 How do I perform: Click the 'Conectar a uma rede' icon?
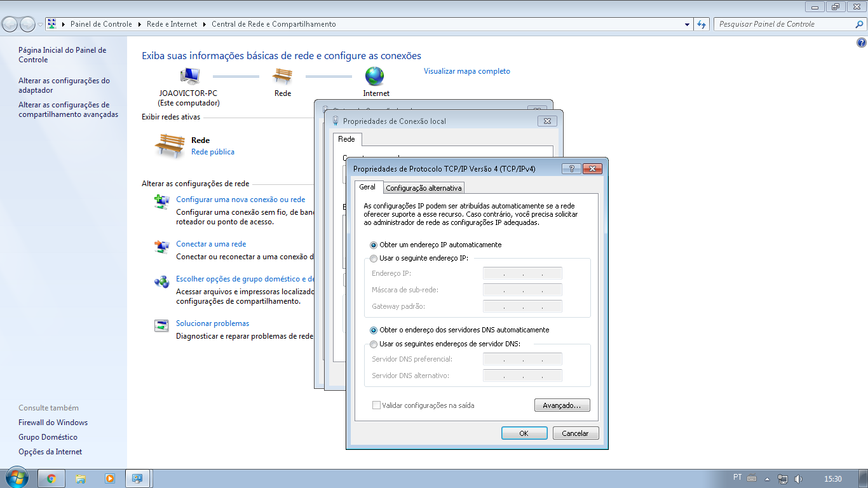(161, 247)
